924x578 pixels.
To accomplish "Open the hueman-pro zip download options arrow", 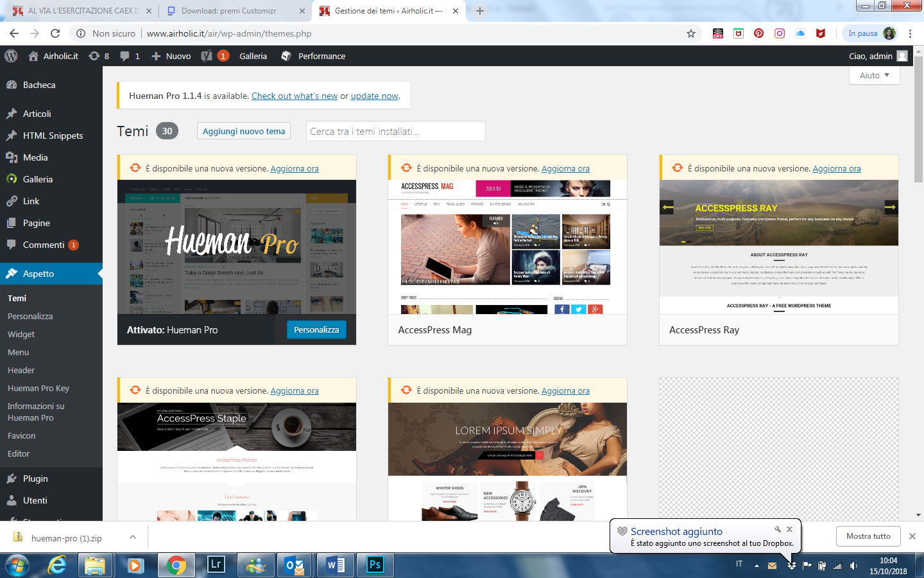I will tap(132, 538).
